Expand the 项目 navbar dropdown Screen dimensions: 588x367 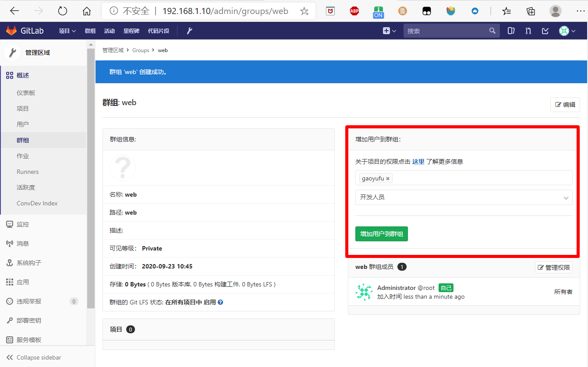[67, 31]
